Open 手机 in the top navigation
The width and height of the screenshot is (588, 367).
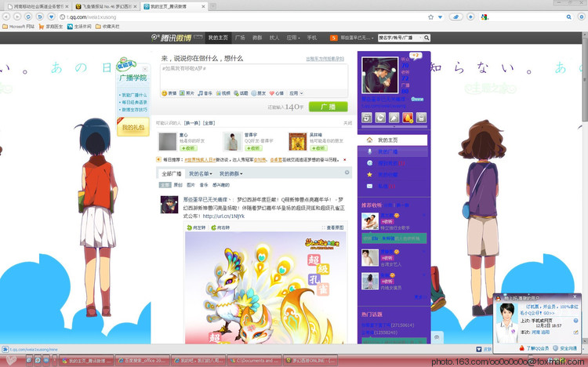[x=312, y=38]
